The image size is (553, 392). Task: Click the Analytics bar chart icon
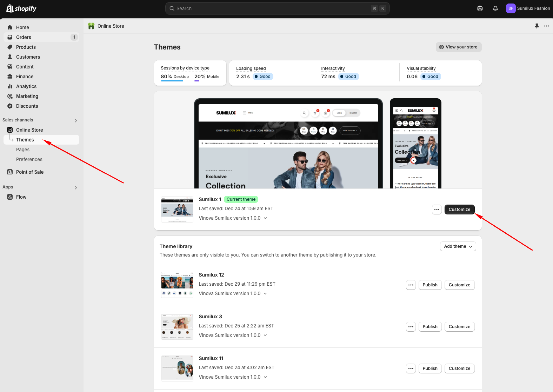[x=10, y=86]
